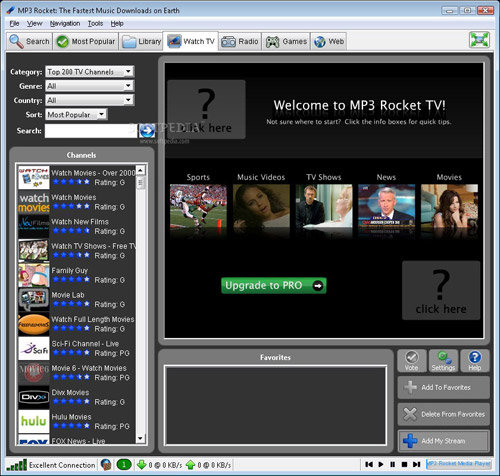Click the Help question mark icon
The image size is (500, 476).
point(474,357)
